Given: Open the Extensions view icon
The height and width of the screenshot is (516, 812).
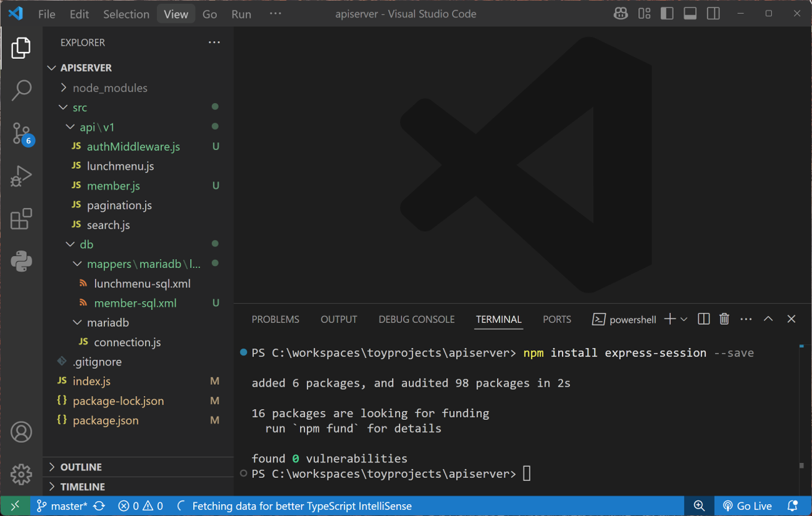Looking at the screenshot, I should pyautogui.click(x=21, y=219).
